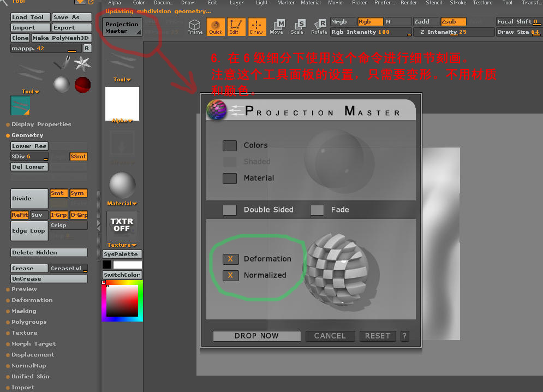Toggle the Zadd mode button
The image size is (543, 392).
click(x=426, y=21)
